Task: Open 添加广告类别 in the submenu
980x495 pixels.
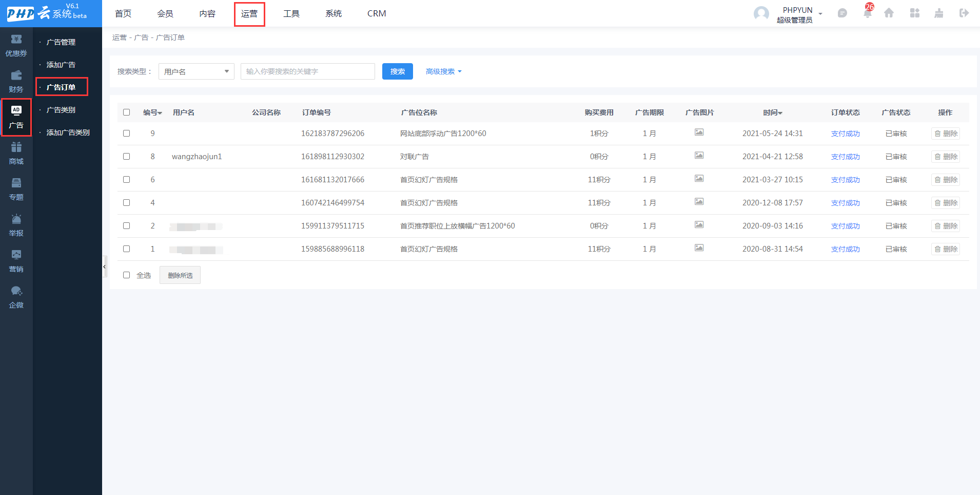Action: point(68,132)
